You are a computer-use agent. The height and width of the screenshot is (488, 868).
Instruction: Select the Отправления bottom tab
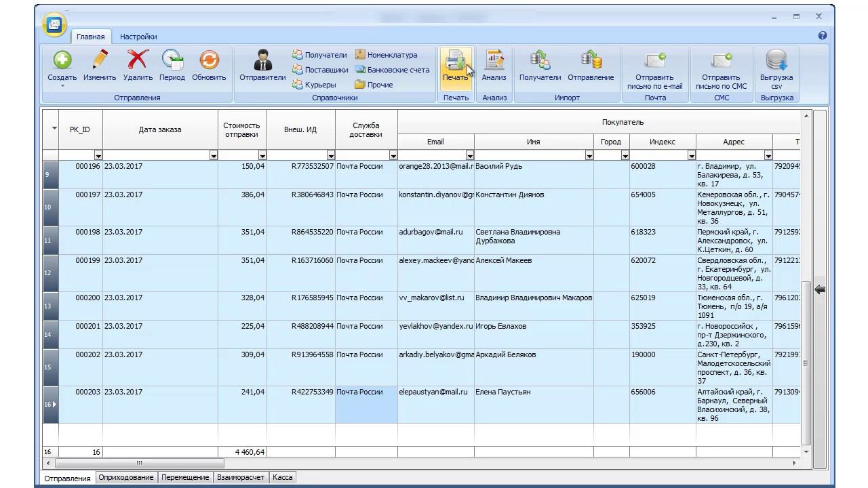point(67,478)
